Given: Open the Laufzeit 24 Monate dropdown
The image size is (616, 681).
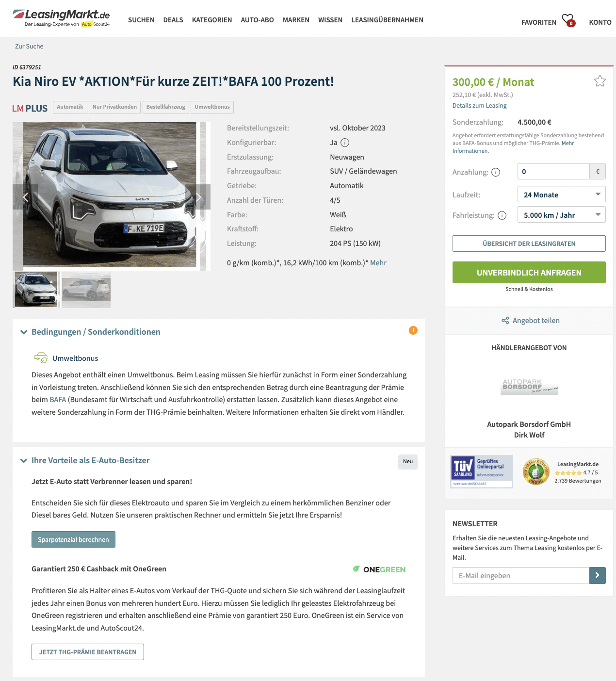Looking at the screenshot, I should [x=562, y=195].
